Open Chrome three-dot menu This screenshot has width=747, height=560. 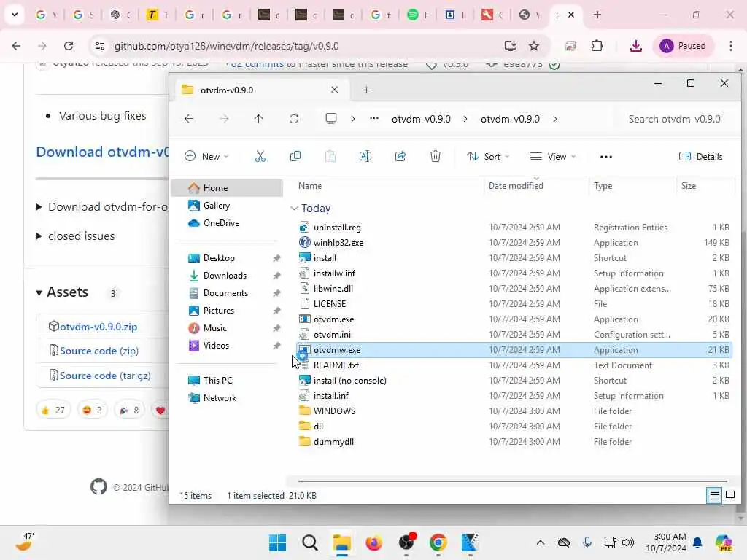[x=731, y=46]
